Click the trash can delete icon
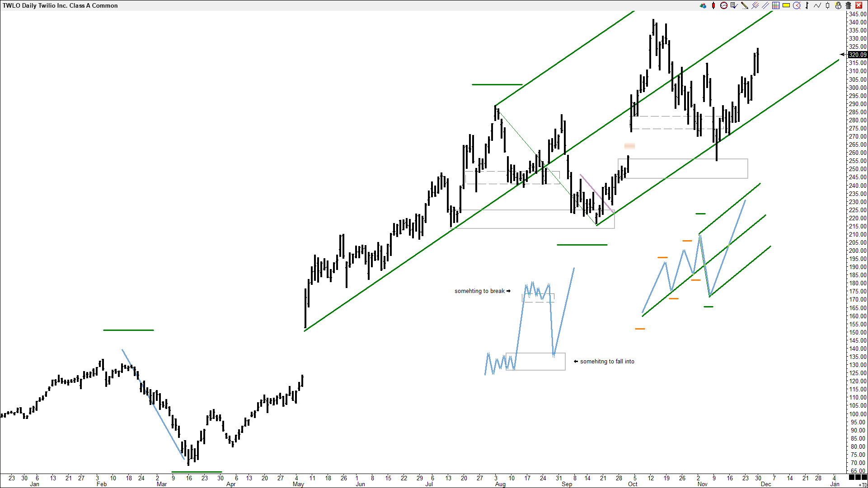The width and height of the screenshot is (868, 488). (x=848, y=5)
